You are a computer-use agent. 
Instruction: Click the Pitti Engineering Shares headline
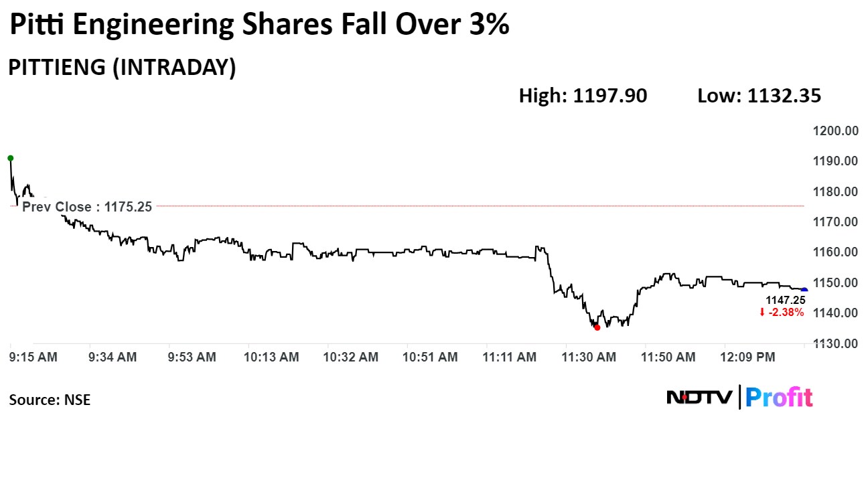pyautogui.click(x=259, y=25)
